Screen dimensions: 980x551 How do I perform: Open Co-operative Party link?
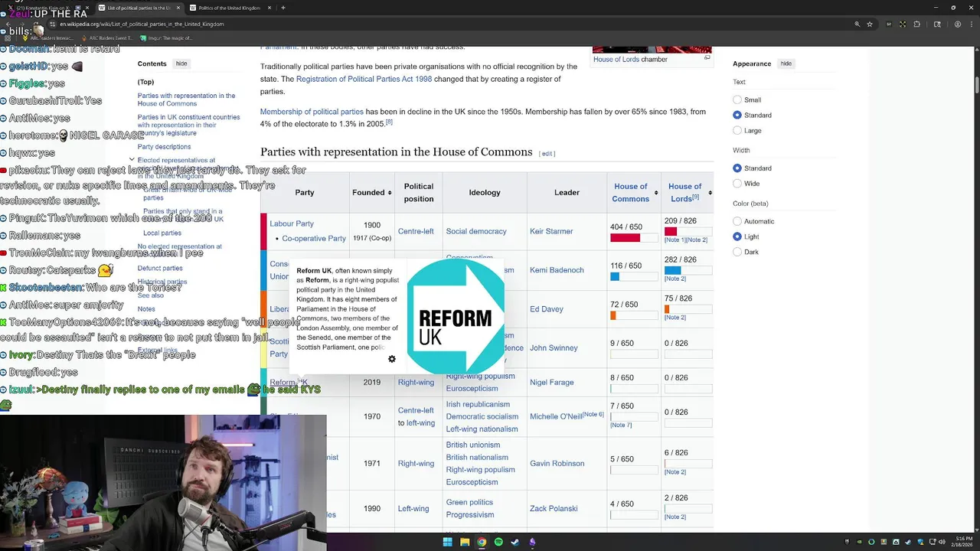coord(314,238)
